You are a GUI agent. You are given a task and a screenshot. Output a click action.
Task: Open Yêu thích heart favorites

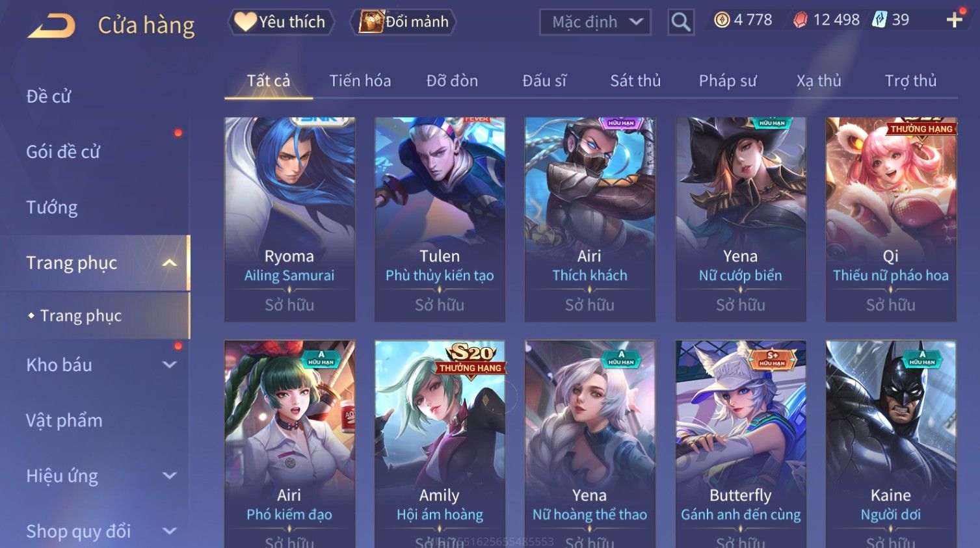pyautogui.click(x=281, y=21)
